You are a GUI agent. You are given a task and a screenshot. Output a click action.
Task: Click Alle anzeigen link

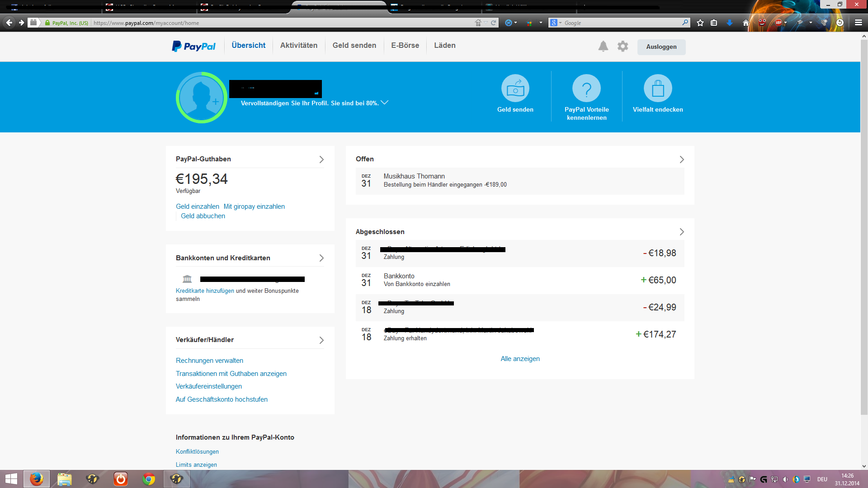click(520, 359)
